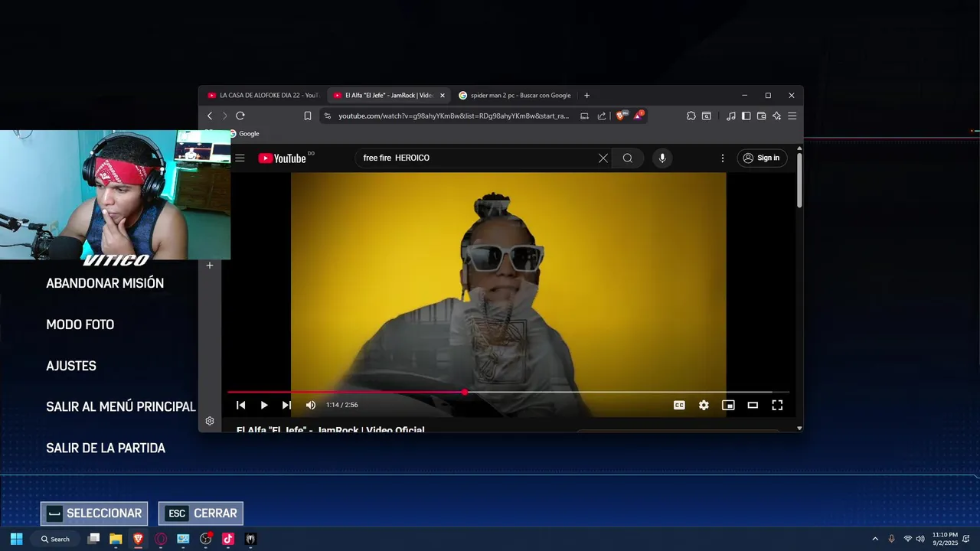Click the page vertical scrollbar thumb
Screen dimensions: 980x551
click(x=799, y=180)
